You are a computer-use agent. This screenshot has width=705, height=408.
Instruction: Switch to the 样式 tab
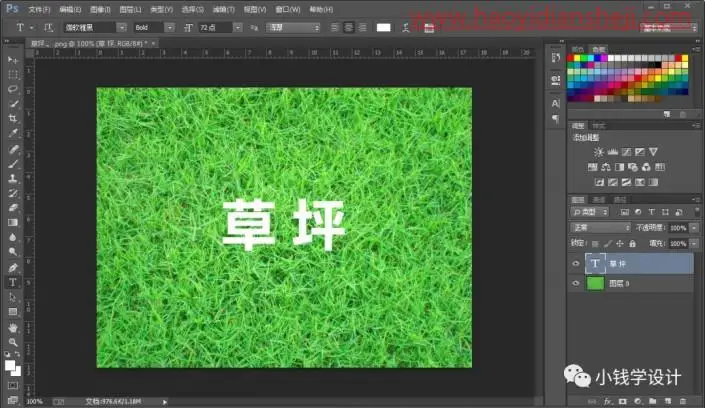point(599,126)
